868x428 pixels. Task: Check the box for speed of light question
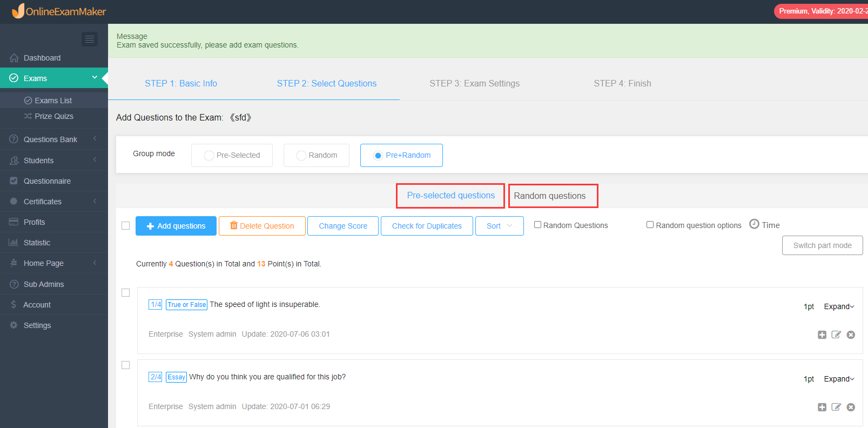(126, 293)
